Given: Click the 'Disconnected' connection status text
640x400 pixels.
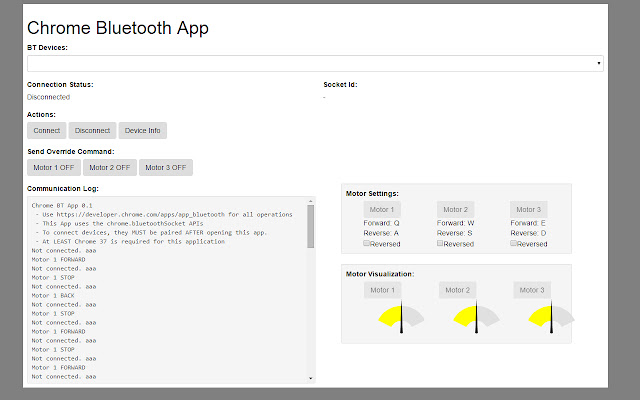Looking at the screenshot, I should point(49,97).
